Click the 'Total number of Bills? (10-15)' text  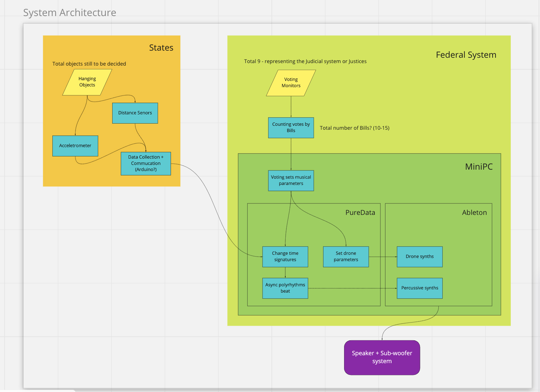[354, 128]
